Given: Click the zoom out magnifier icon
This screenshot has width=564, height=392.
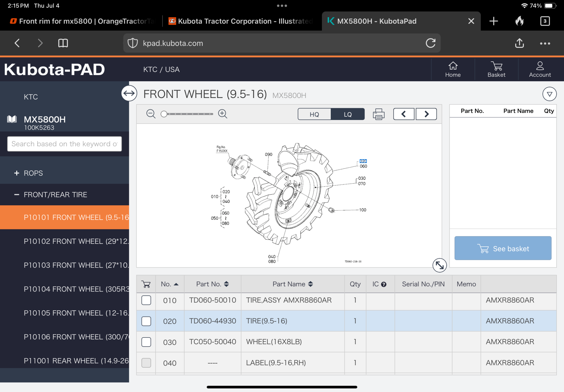Looking at the screenshot, I should tap(151, 114).
